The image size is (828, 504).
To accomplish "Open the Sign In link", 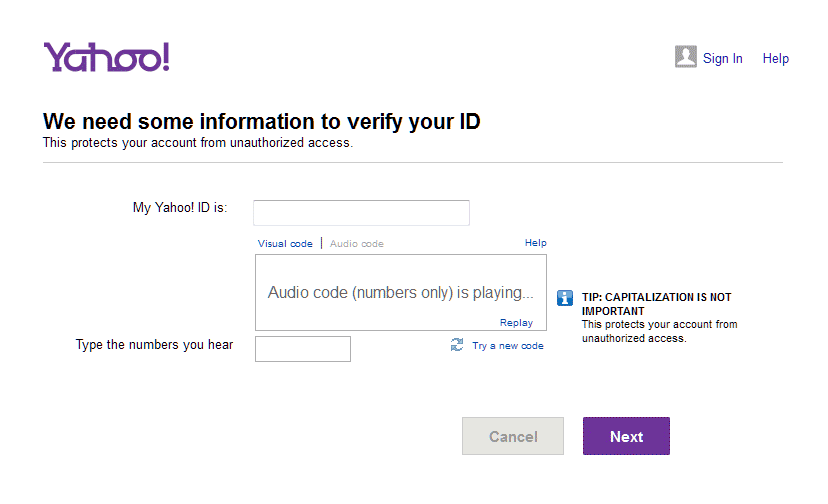I will pos(722,58).
